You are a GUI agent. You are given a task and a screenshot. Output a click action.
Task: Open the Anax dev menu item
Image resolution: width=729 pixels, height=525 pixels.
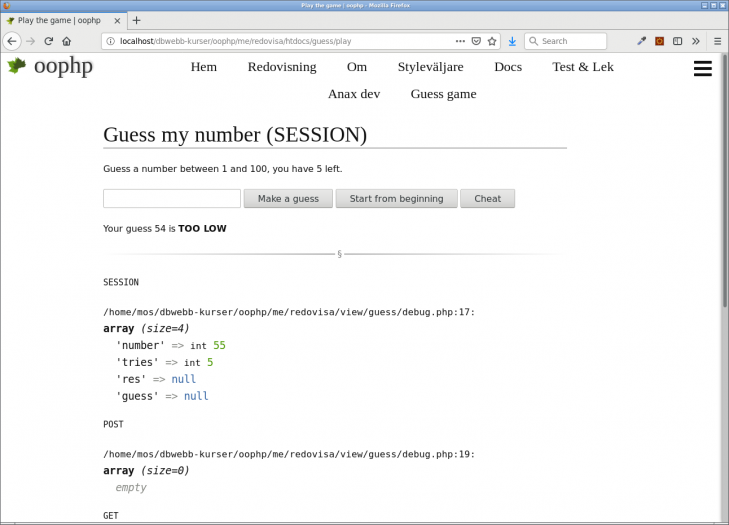(x=354, y=94)
